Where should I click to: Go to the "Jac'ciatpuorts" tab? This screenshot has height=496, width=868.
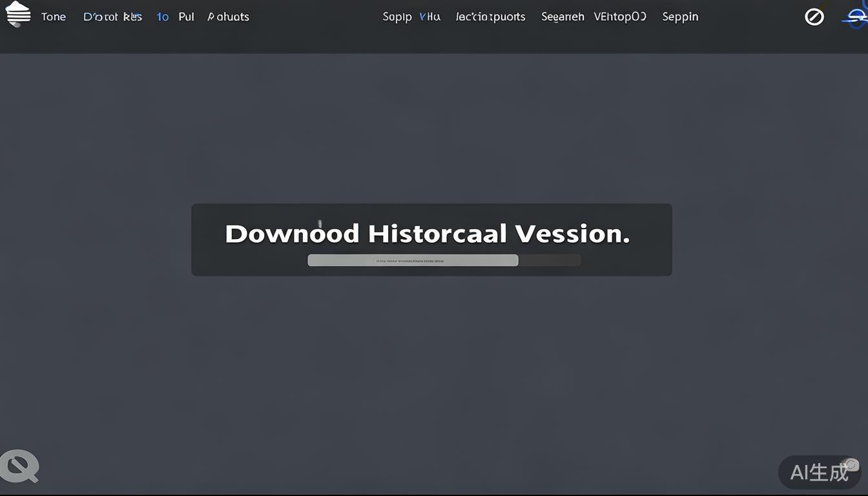pyautogui.click(x=490, y=17)
